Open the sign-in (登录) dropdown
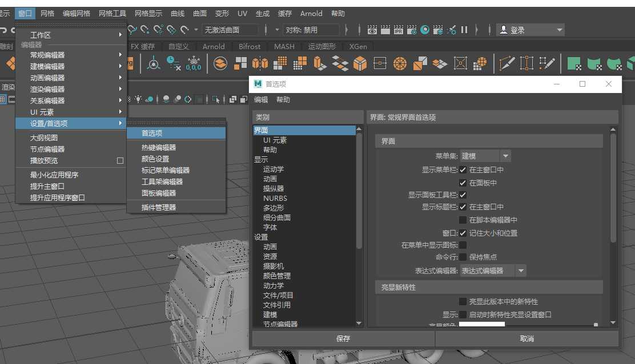The width and height of the screenshot is (635, 364). [530, 30]
